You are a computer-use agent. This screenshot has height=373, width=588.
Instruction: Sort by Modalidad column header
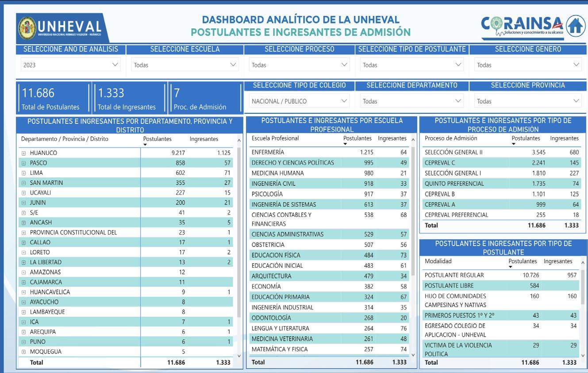click(x=438, y=261)
